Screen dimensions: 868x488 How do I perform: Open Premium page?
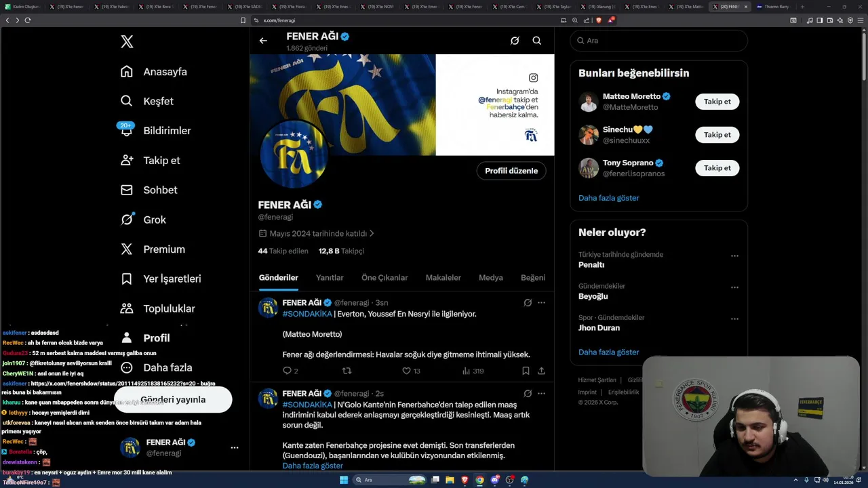(153, 249)
